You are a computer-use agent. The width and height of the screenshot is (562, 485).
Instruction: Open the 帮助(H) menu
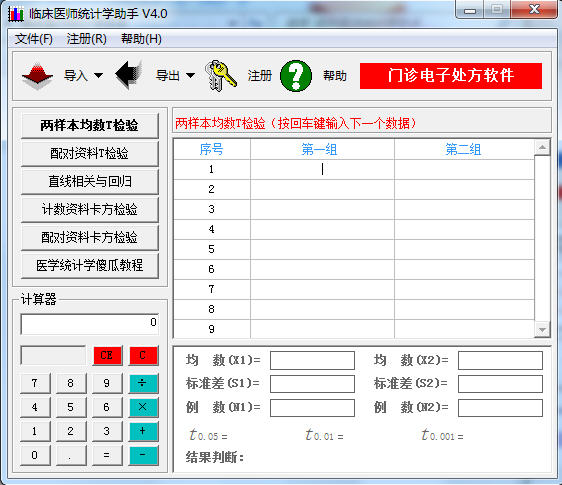pos(141,39)
